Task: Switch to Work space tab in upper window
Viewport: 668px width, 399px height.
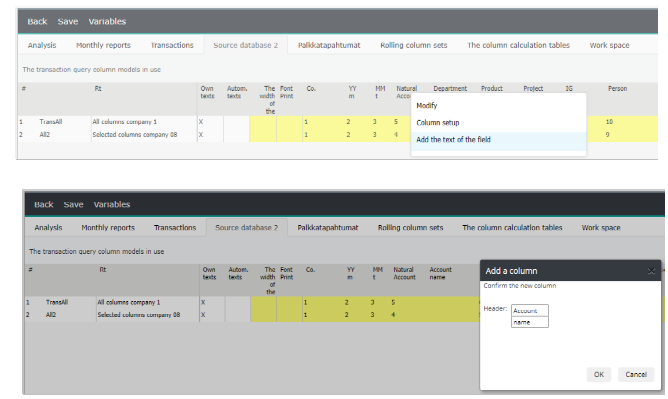Action: 609,45
